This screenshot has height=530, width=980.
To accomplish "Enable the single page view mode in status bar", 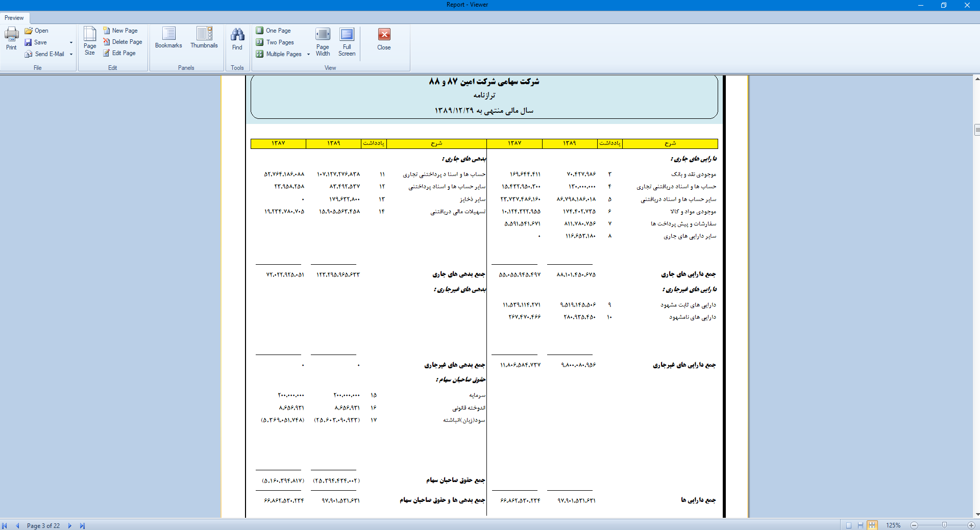I will (x=849, y=525).
